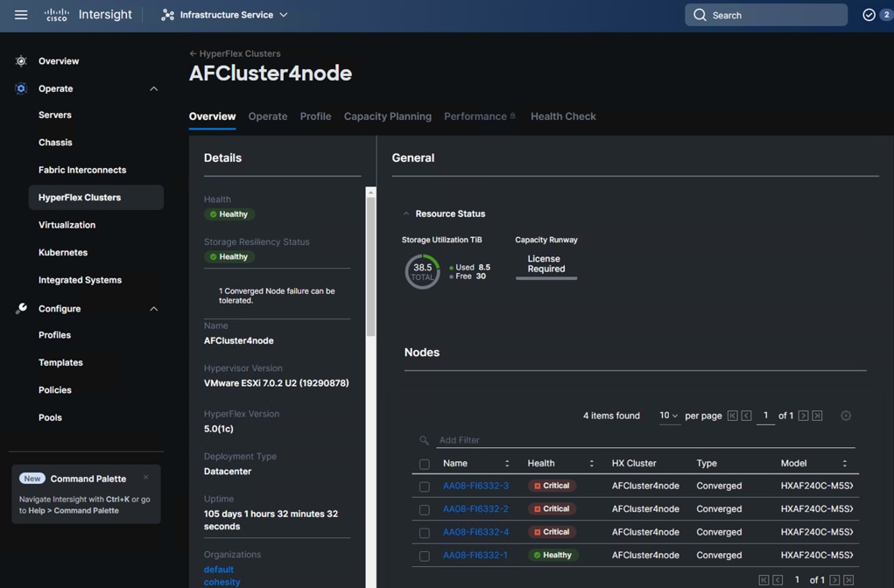894x588 pixels.
Task: Open node AA08-FI6332-1 link
Action: 475,555
